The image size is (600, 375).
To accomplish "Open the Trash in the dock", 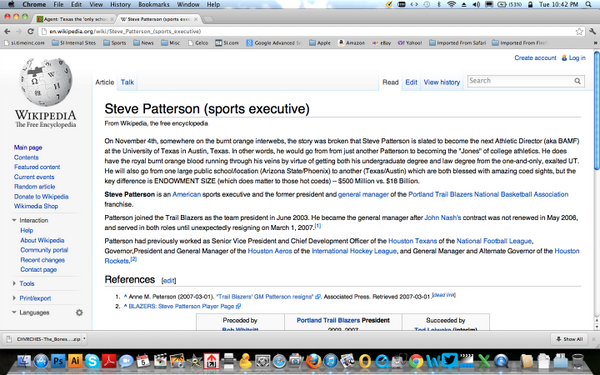I will 578,361.
